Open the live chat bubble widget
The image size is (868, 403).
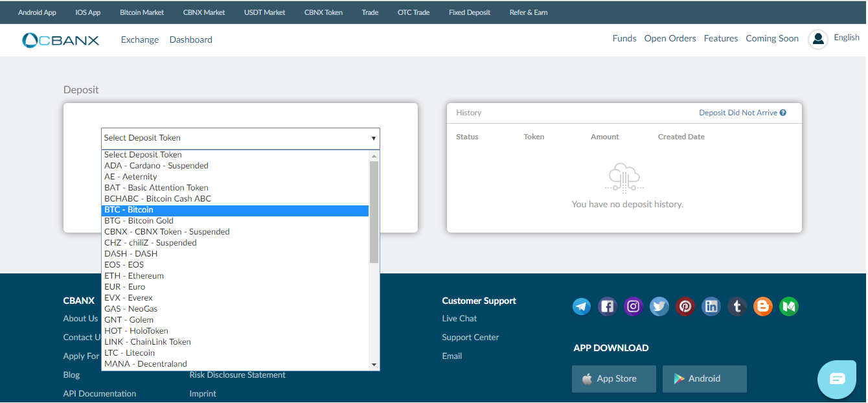click(837, 379)
